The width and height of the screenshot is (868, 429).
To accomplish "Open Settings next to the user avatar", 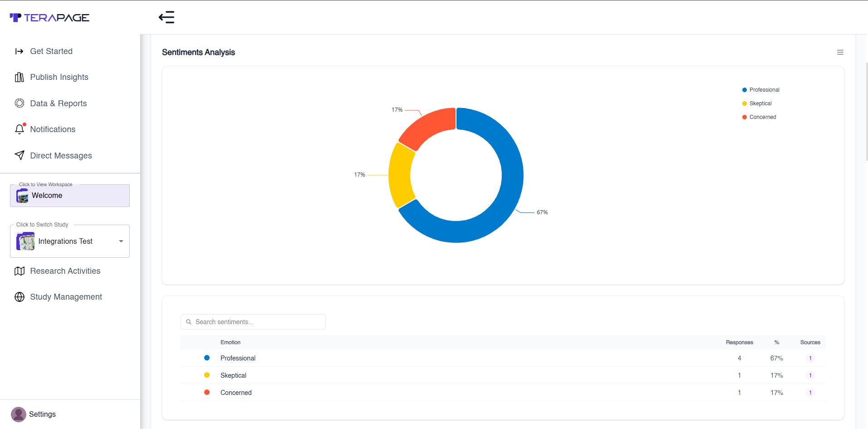I will (42, 414).
